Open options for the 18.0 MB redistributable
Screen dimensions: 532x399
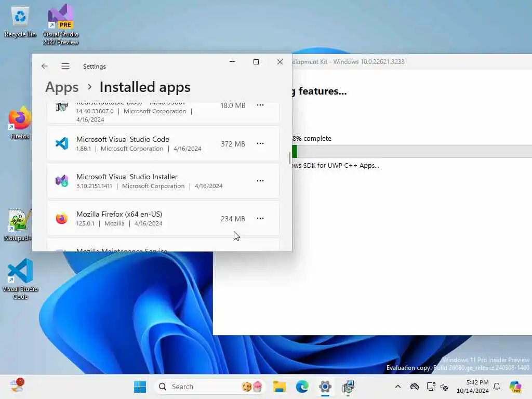click(x=260, y=105)
